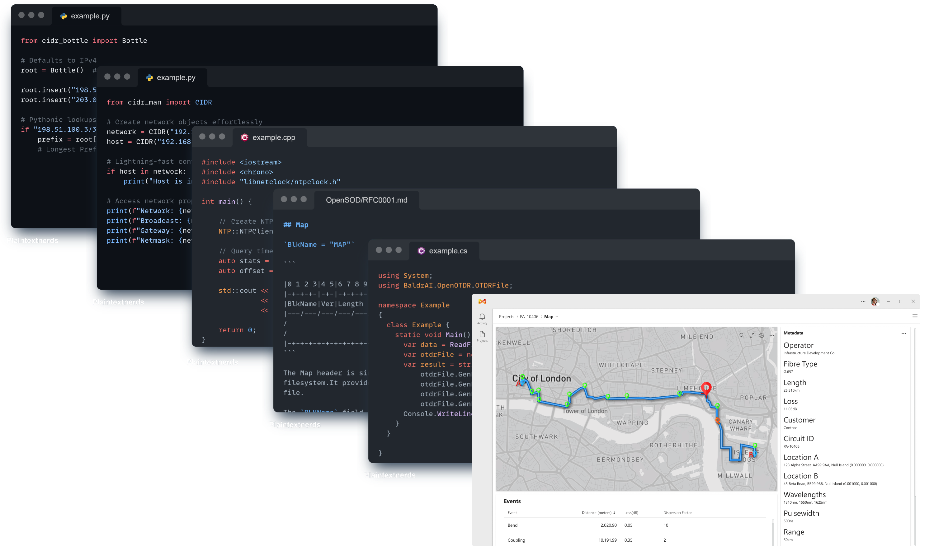Open Projects from the sidebar file icon
The width and height of the screenshot is (934, 560).
coord(482,336)
